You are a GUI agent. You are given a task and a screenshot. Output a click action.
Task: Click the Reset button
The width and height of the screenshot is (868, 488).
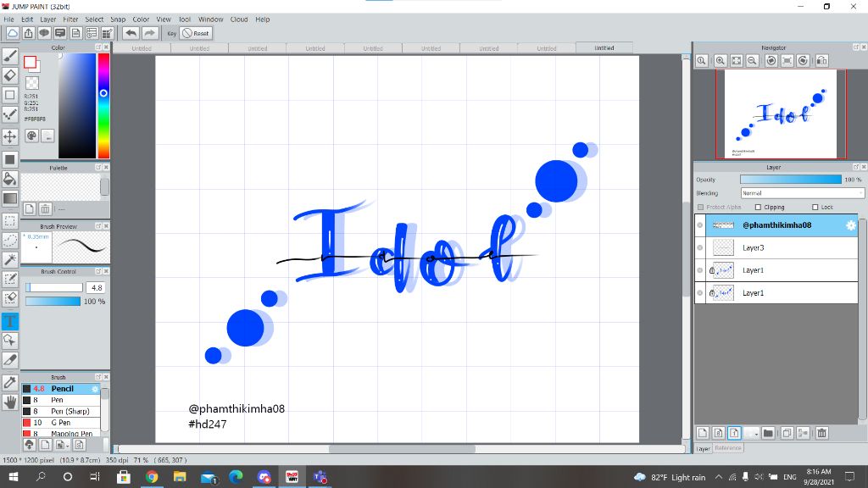(x=196, y=33)
